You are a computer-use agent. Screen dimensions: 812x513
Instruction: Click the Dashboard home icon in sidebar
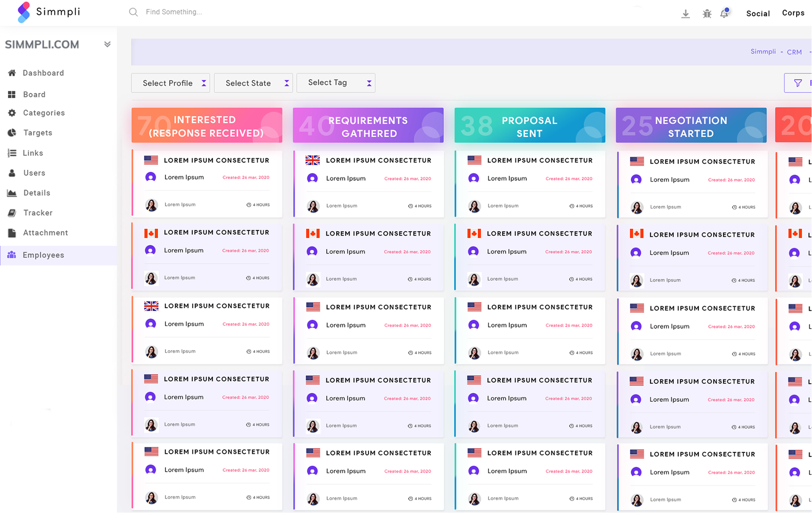point(12,73)
